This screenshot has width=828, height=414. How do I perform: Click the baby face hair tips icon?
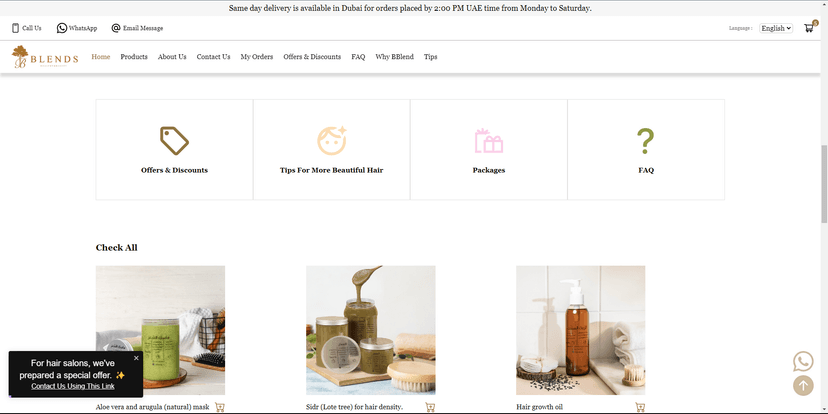(x=331, y=141)
